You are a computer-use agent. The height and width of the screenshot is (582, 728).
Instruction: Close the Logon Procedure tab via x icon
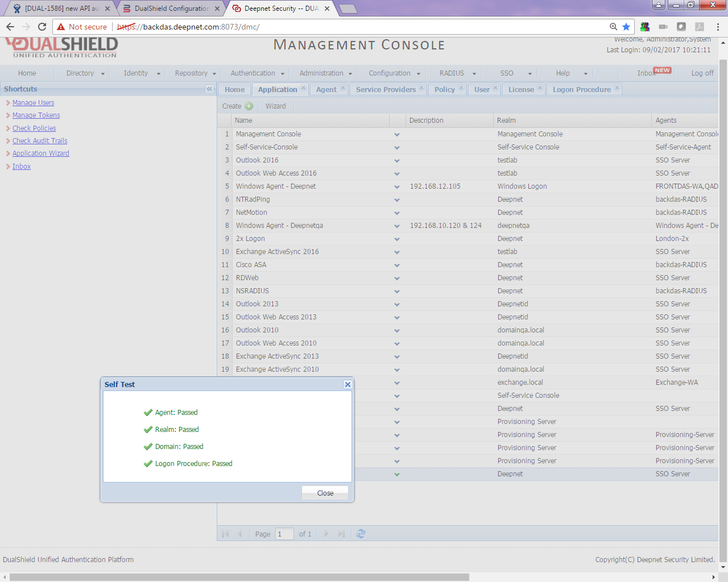point(617,88)
